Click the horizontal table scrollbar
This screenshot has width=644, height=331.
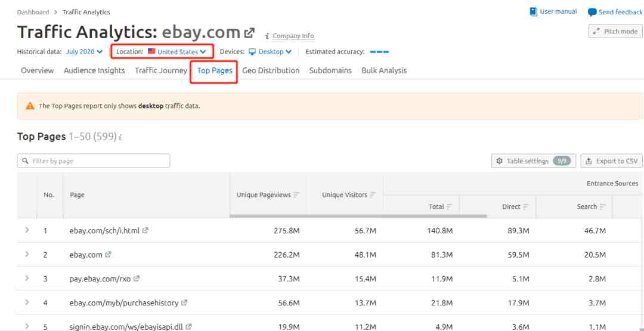coord(358,216)
